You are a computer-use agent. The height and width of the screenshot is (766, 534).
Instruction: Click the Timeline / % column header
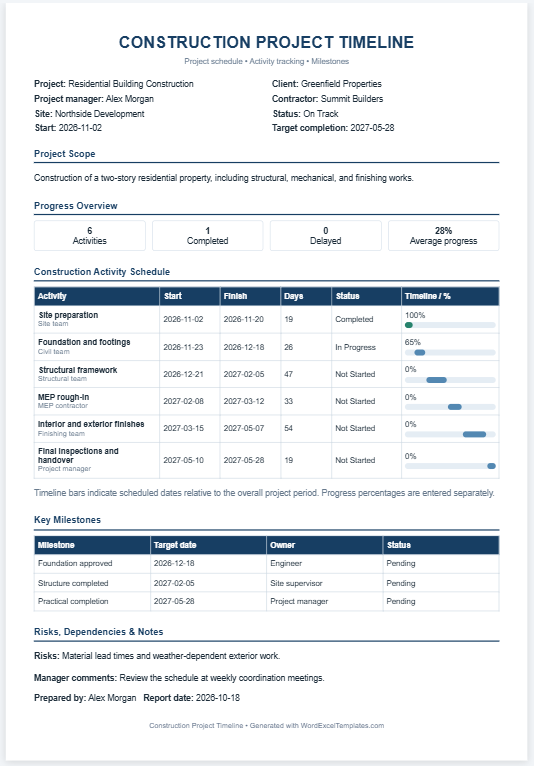450,296
